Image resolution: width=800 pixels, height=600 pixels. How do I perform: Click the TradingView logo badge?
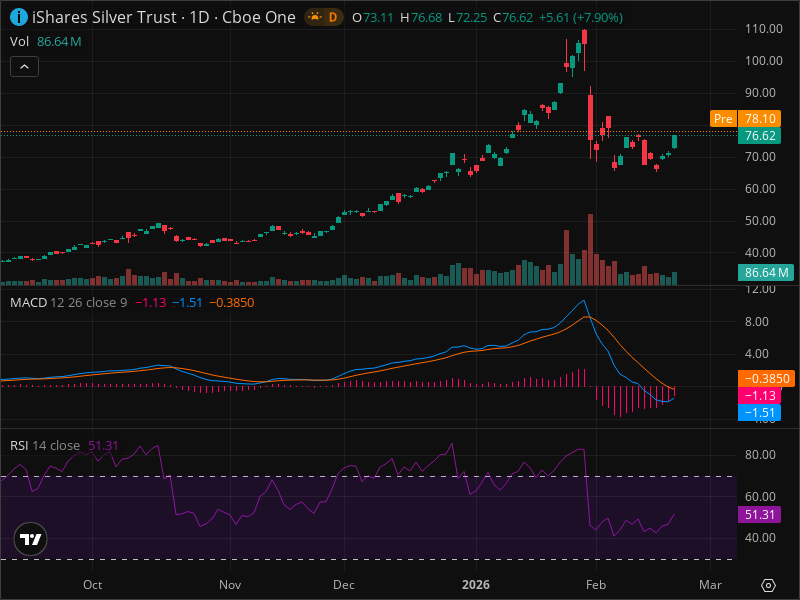point(31,539)
